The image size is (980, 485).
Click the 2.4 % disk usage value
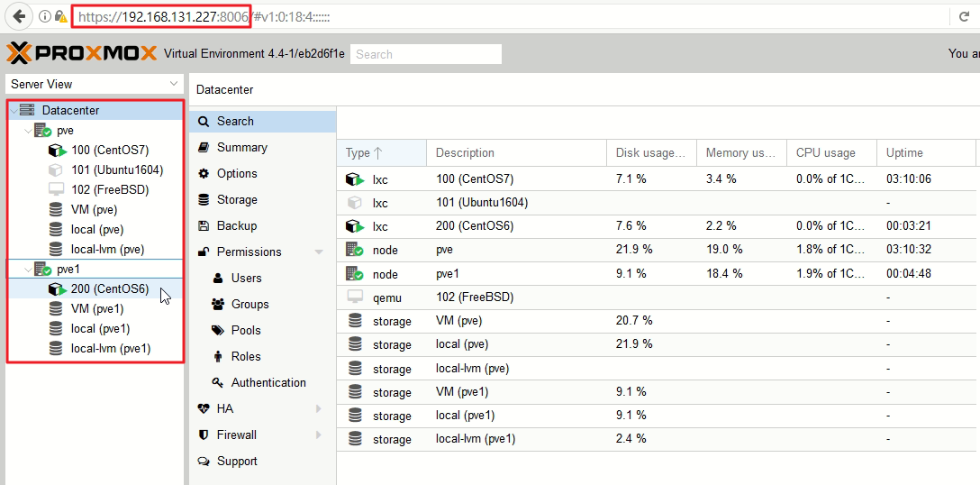[631, 439]
